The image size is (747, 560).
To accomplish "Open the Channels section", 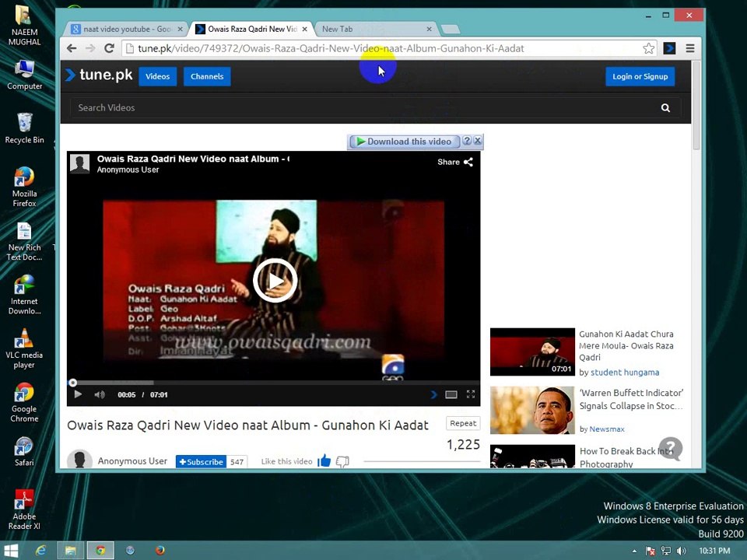I will 207,76.
